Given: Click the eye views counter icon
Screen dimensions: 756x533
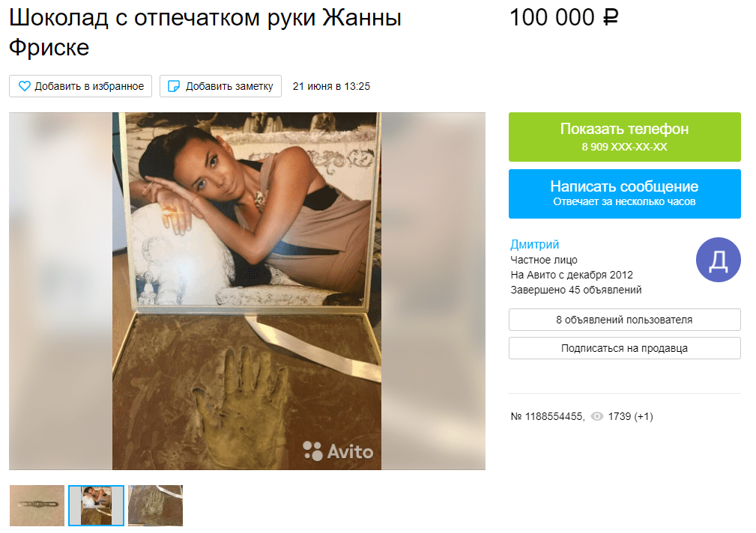Looking at the screenshot, I should [597, 416].
